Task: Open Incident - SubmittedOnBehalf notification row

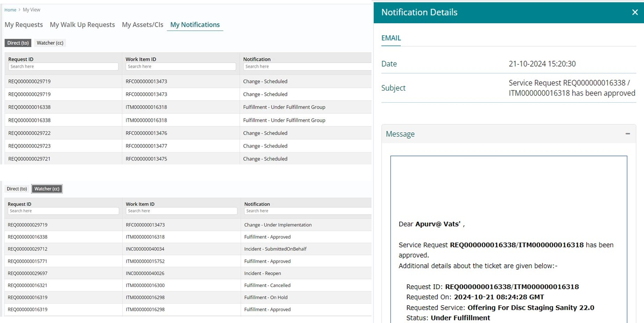Action: [275, 249]
